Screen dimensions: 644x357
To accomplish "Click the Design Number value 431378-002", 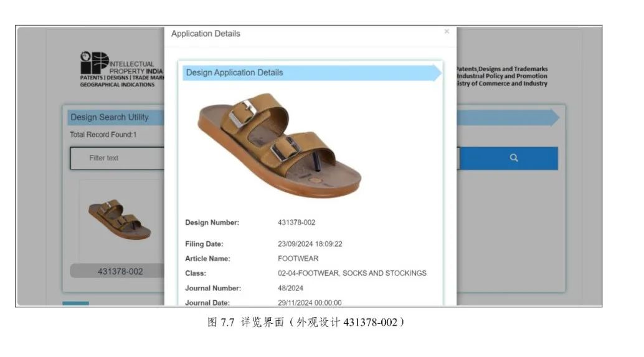I will click(296, 222).
